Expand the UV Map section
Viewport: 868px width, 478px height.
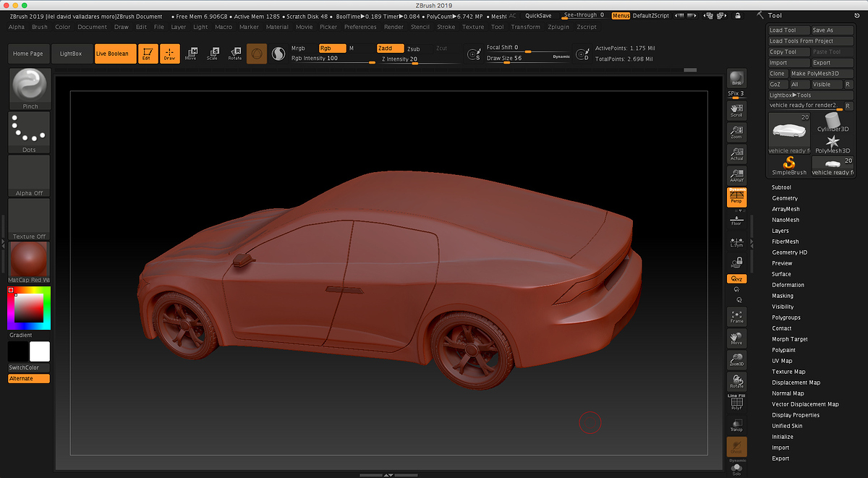tap(782, 361)
